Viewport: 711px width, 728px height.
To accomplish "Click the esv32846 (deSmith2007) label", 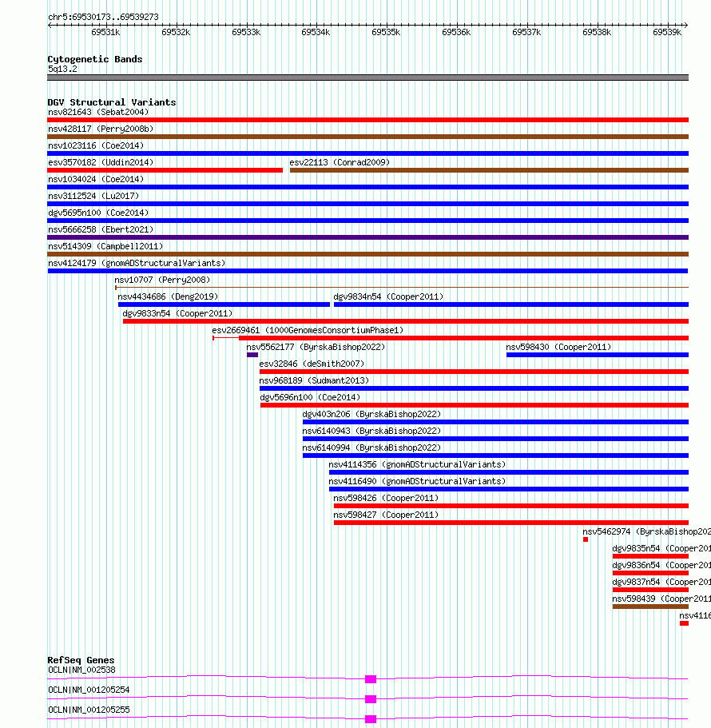I will pyautogui.click(x=312, y=364).
